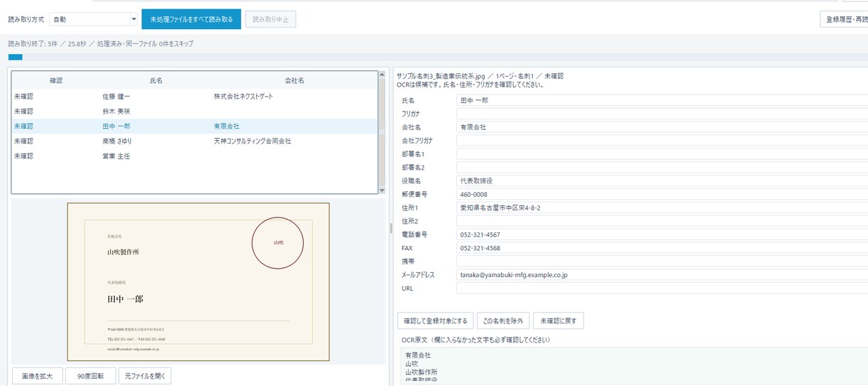Click the empty 住所2 field
Viewport: 868px width, 386px height.
(662, 221)
